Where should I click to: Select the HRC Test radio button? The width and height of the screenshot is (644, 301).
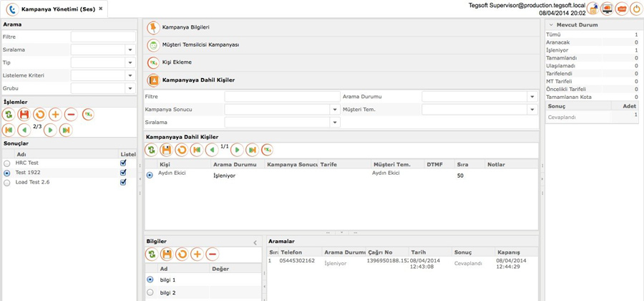[6, 163]
